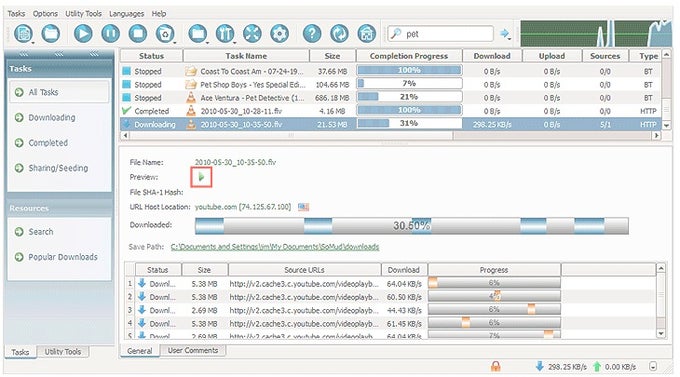Expand the new task icon dropdown arrow
This screenshot has width=680, height=377.
click(x=33, y=43)
